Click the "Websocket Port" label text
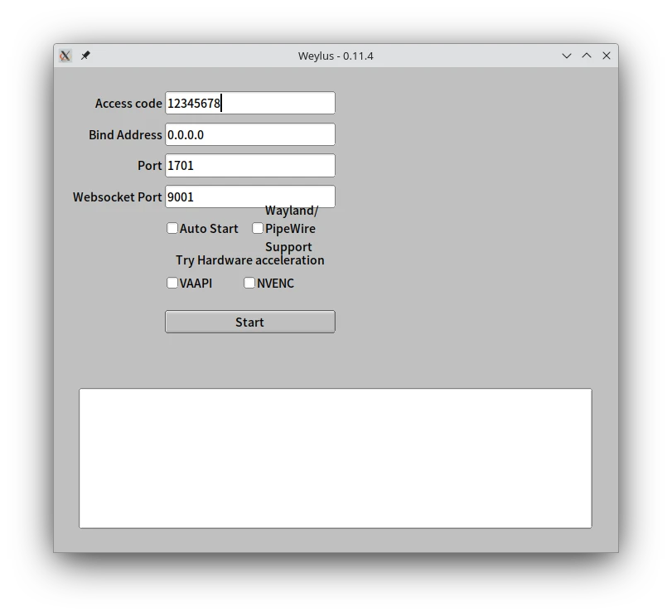The height and width of the screenshot is (616, 672). click(x=117, y=197)
